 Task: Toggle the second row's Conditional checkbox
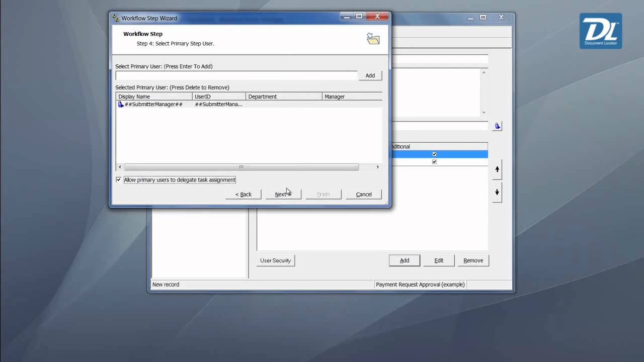434,161
